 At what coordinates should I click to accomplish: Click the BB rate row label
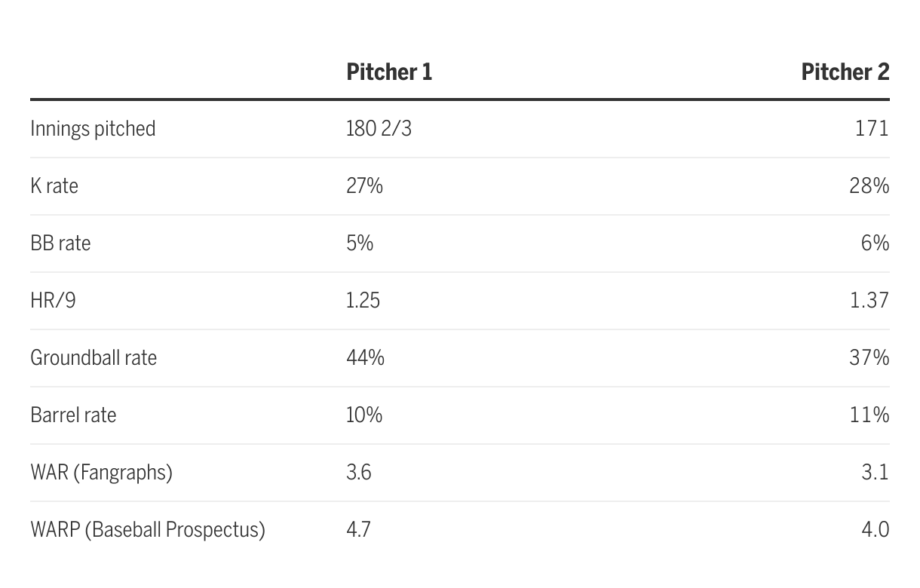(60, 243)
